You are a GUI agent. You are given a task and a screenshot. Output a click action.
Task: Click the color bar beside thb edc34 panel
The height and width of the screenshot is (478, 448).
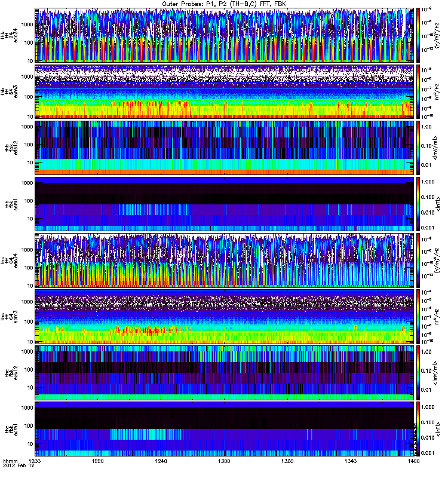tap(419, 35)
